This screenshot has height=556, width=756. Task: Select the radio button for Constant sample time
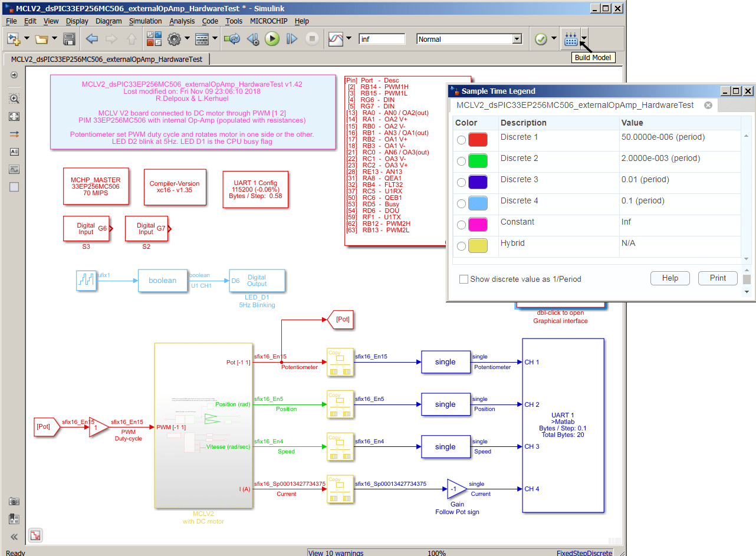point(461,224)
